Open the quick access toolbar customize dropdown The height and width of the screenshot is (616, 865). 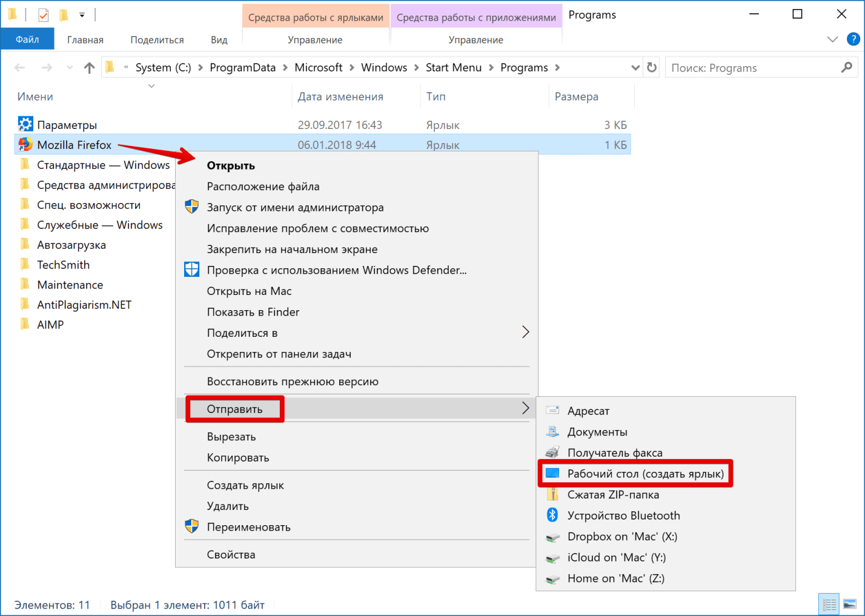[82, 15]
